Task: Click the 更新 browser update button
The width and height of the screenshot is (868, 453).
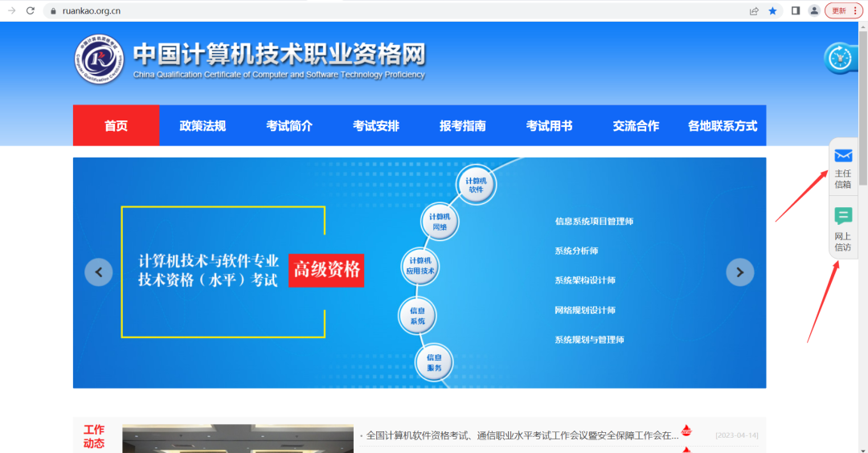Action: (x=844, y=10)
